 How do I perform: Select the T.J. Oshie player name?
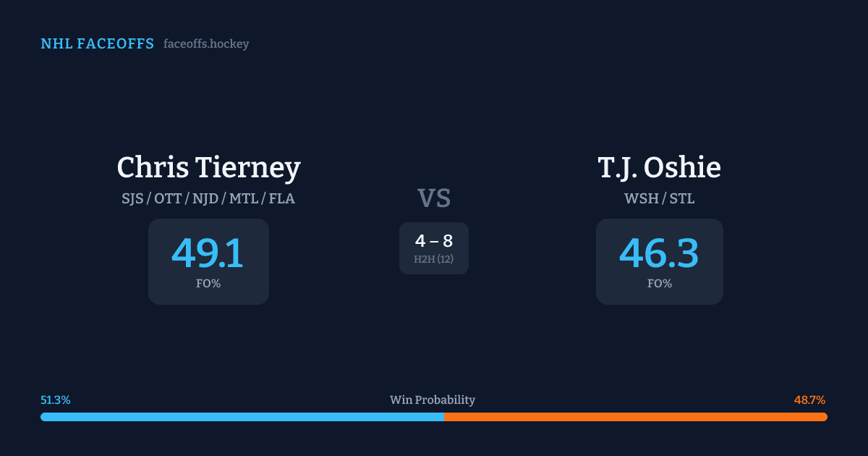(659, 167)
